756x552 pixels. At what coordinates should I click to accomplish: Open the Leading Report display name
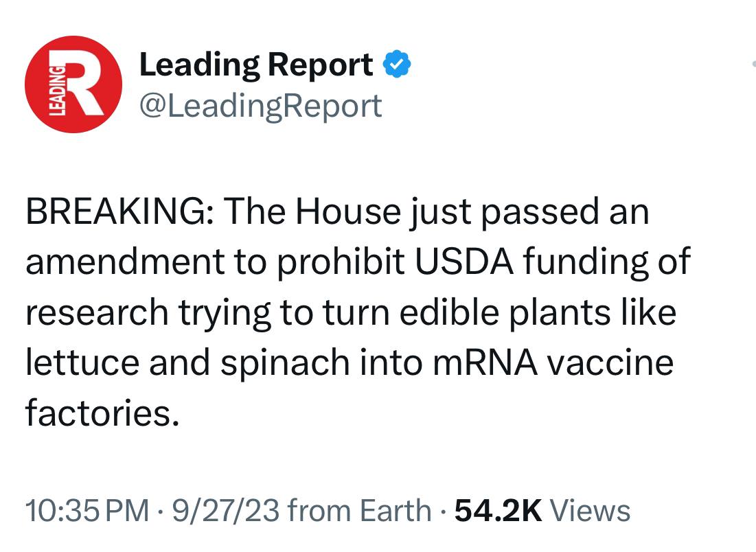point(256,65)
